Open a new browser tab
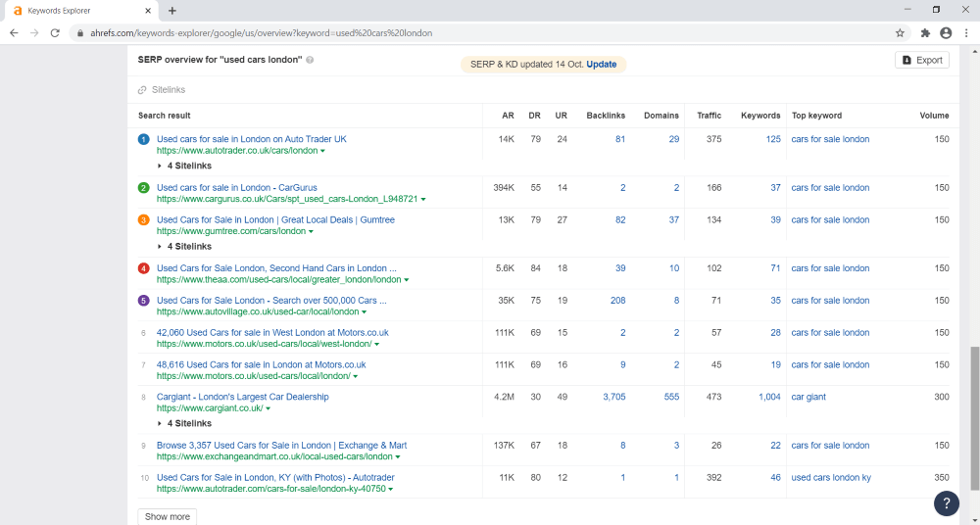The width and height of the screenshot is (980, 525). 172,10
